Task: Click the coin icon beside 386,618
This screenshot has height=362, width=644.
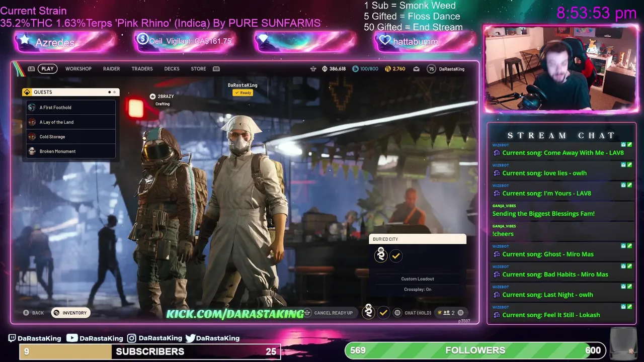Action: [x=325, y=69]
